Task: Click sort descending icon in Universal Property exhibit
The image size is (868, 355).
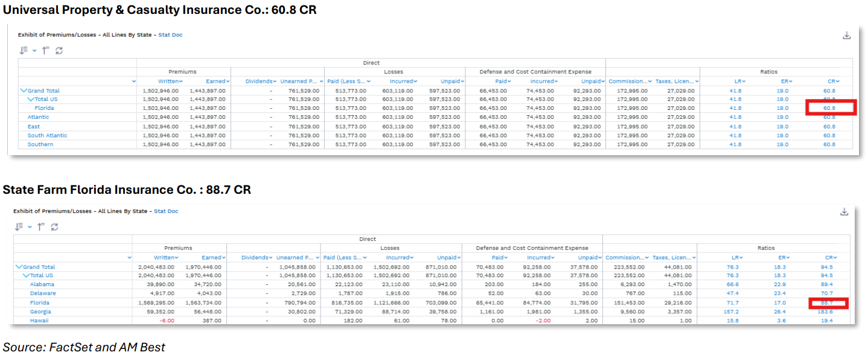Action: click(x=24, y=51)
